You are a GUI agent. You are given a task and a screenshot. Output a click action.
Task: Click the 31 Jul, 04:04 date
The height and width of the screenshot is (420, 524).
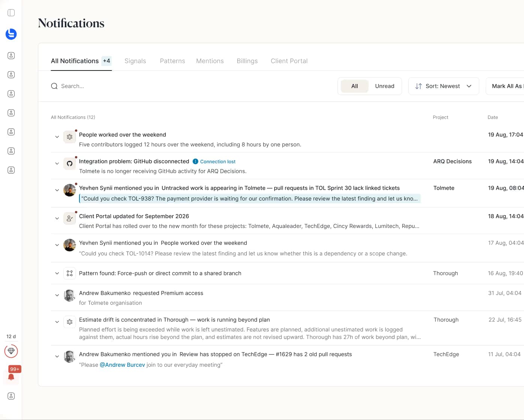[x=505, y=293]
